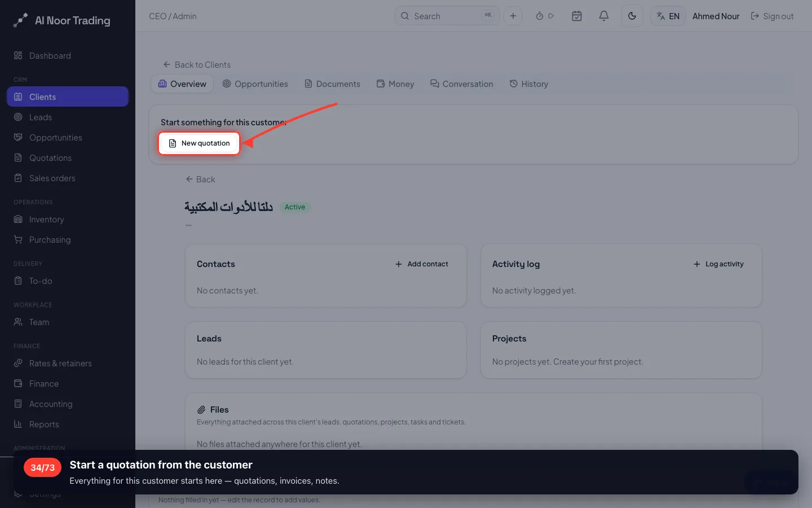Select the Overview tab
Viewport: 812px width, 508px height.
click(182, 84)
